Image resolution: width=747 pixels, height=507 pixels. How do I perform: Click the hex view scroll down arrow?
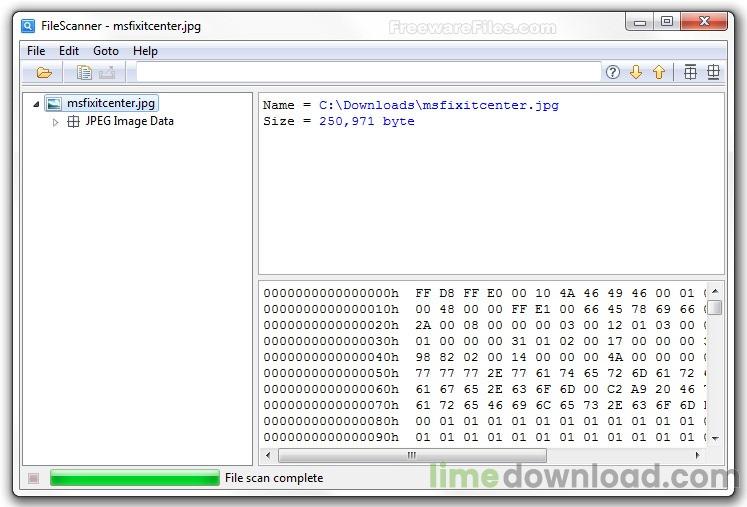tap(715, 438)
